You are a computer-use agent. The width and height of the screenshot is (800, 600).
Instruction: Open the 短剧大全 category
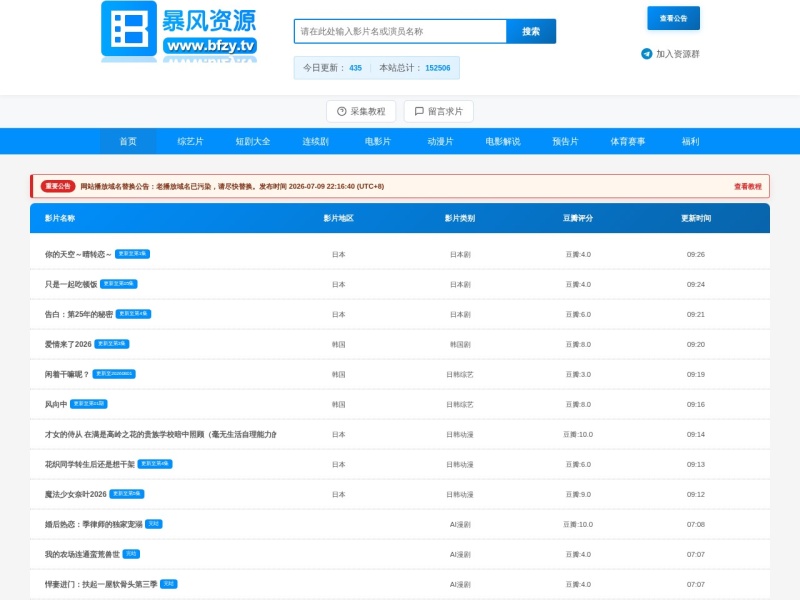pyautogui.click(x=253, y=141)
